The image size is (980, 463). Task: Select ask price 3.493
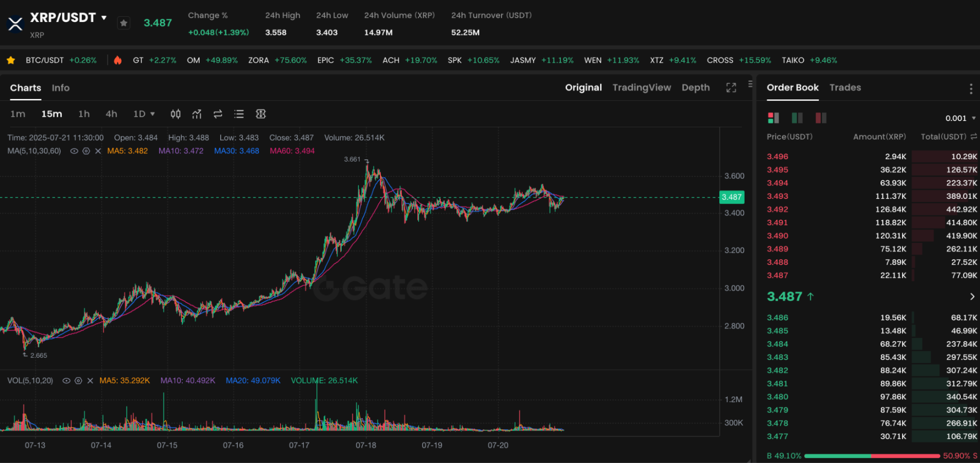(778, 196)
